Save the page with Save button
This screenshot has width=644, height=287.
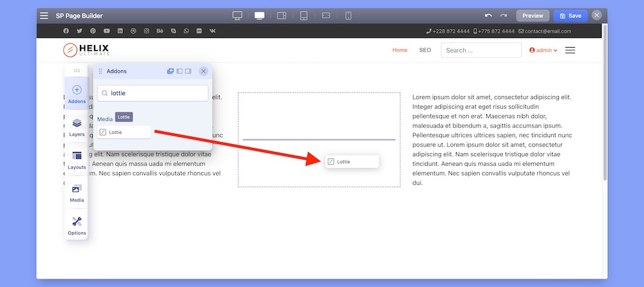(x=570, y=15)
